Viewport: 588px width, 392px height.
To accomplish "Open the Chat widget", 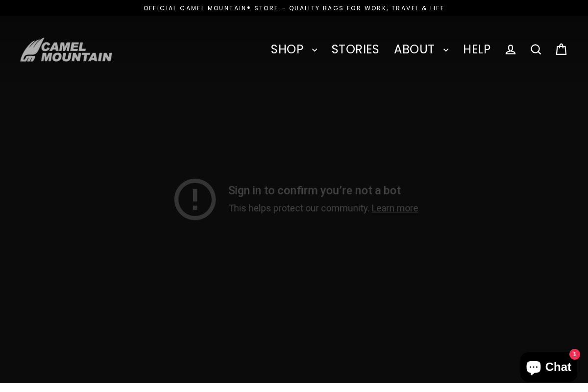I will tap(549, 367).
